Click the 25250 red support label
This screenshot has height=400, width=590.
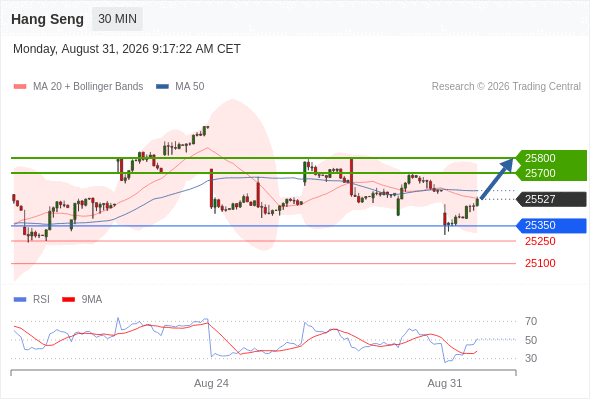(x=540, y=241)
